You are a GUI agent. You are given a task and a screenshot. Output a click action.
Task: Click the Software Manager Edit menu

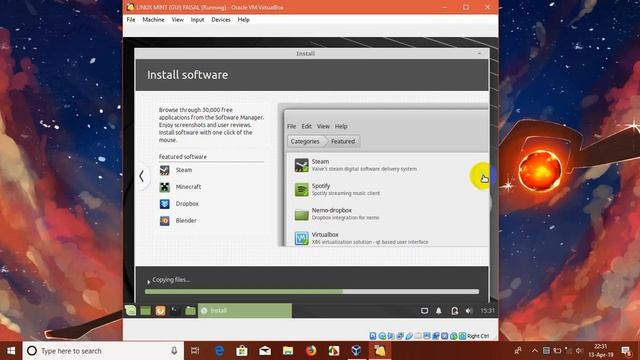click(307, 126)
